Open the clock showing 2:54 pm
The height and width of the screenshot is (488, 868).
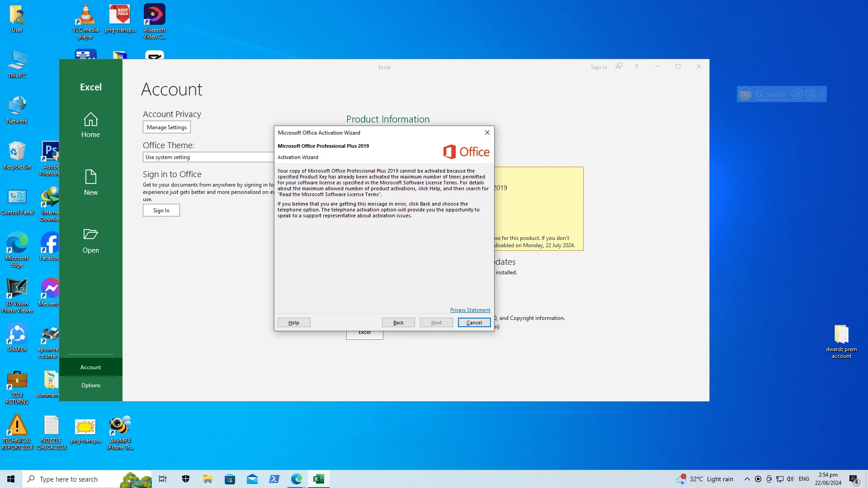pos(828,479)
